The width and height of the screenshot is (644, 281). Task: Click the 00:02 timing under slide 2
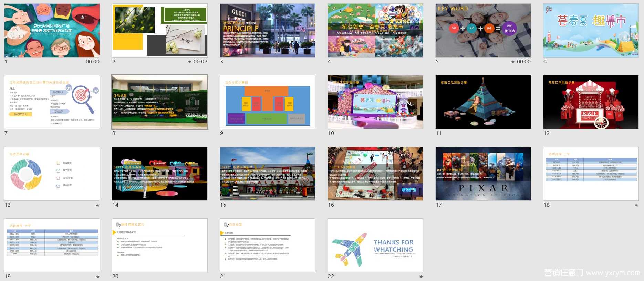pos(200,62)
